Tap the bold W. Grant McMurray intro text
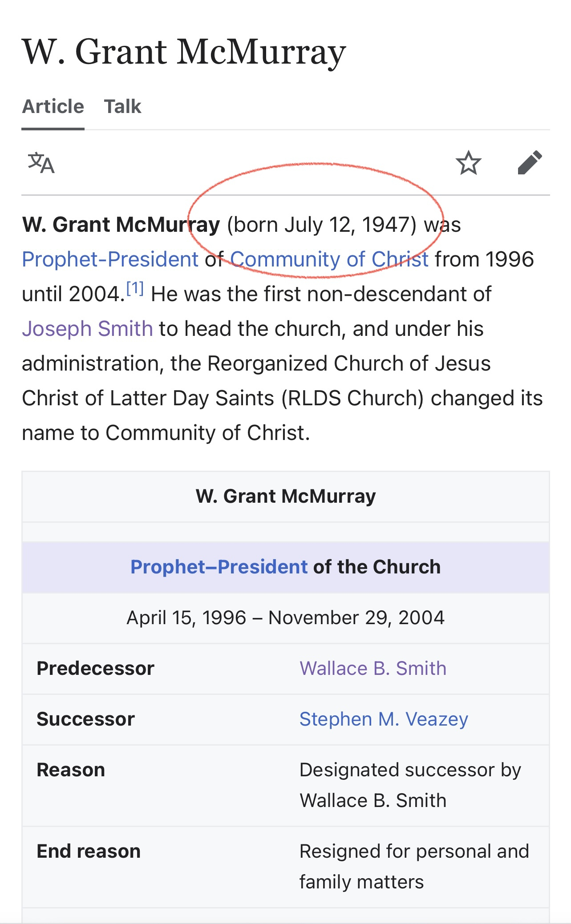Screen dimensions: 571x924 click(x=121, y=225)
